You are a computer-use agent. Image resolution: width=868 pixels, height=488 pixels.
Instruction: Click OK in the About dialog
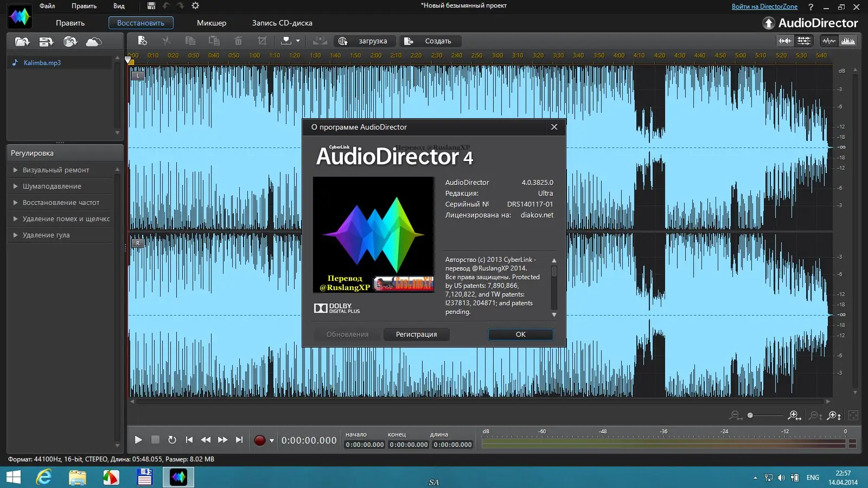pyautogui.click(x=520, y=334)
